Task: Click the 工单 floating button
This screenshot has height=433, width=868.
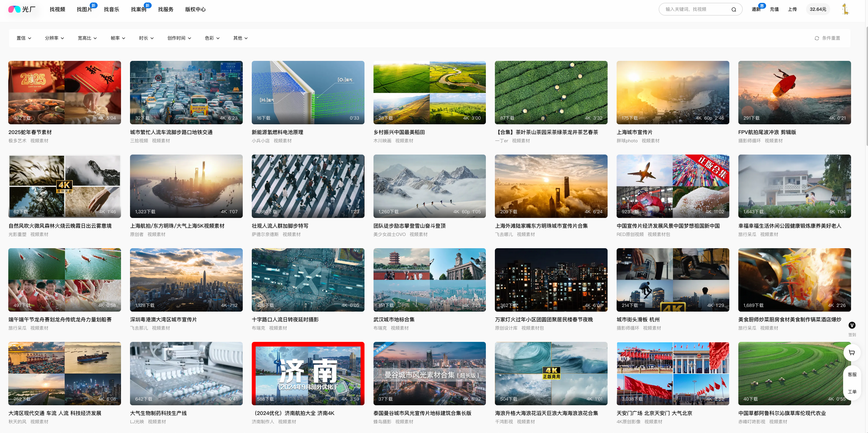Action: [852, 392]
